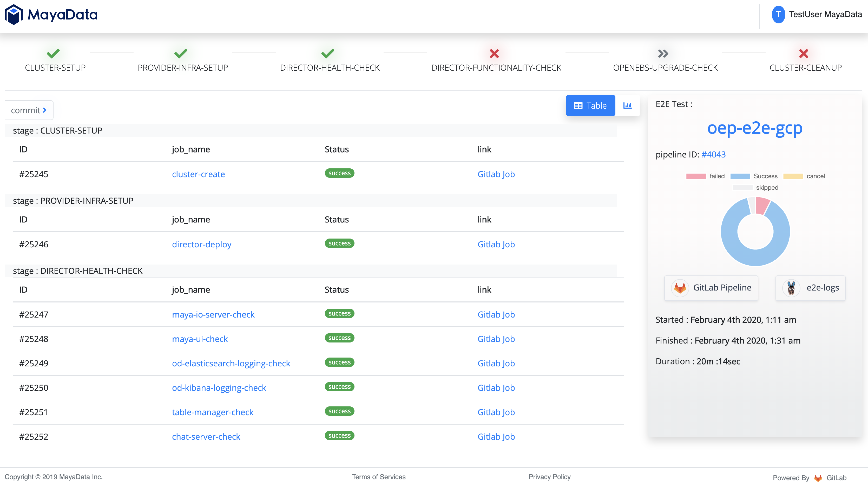This screenshot has height=488, width=868.
Task: Select the DIRECTOR-FUNCTIONALITY-CHECK stage label
Action: pos(496,68)
